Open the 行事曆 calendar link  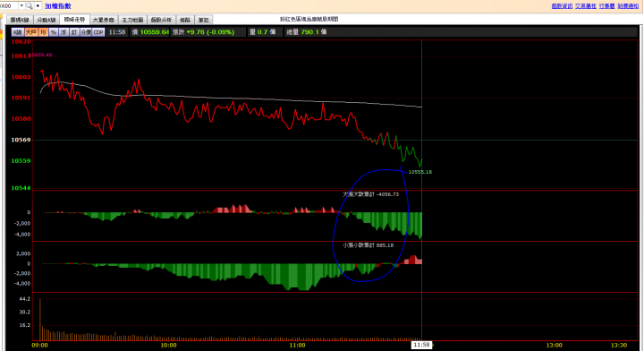(606, 5)
